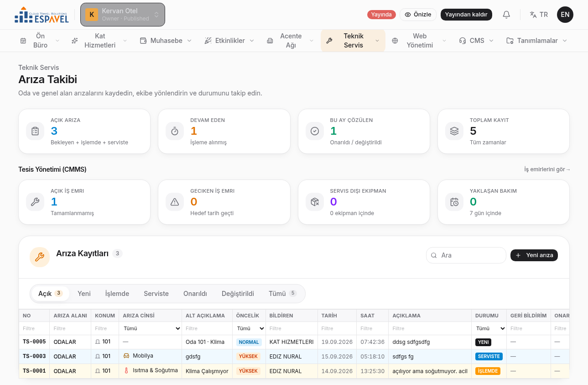
Task: Open the Teknik Servis menu
Action: coord(353,41)
